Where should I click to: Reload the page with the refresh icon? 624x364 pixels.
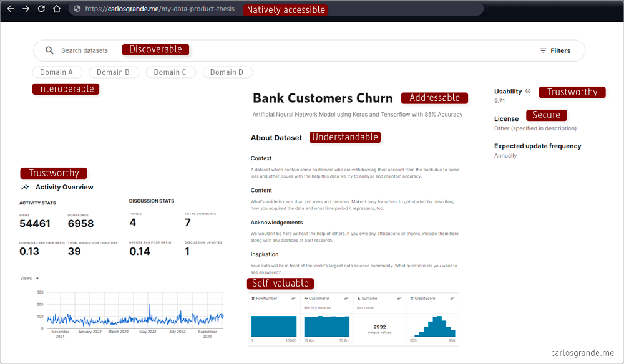(41, 9)
